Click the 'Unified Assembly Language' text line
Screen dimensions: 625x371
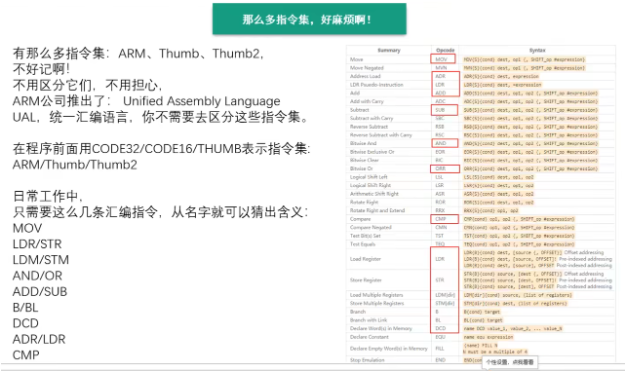[201, 101]
